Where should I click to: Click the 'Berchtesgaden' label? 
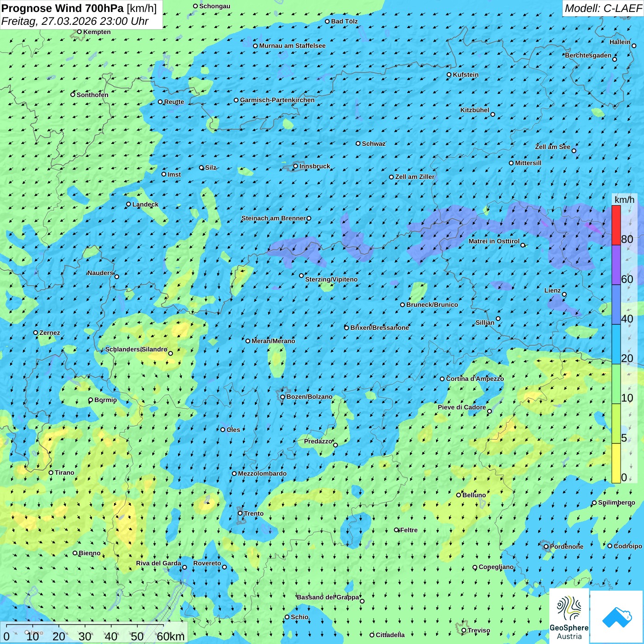[x=588, y=55]
